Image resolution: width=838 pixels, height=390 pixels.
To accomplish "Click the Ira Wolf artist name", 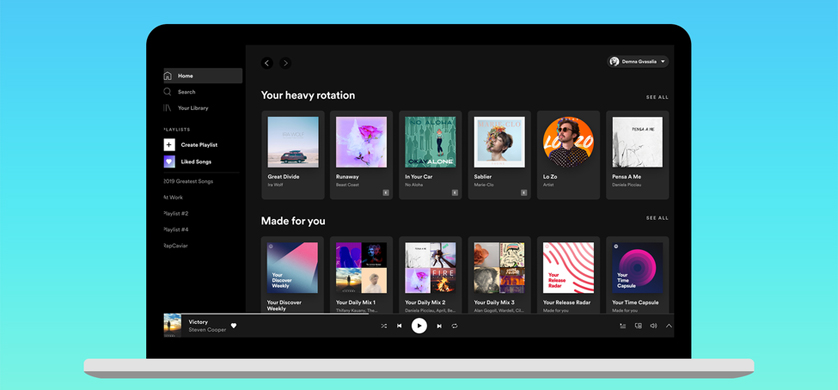I will click(275, 185).
